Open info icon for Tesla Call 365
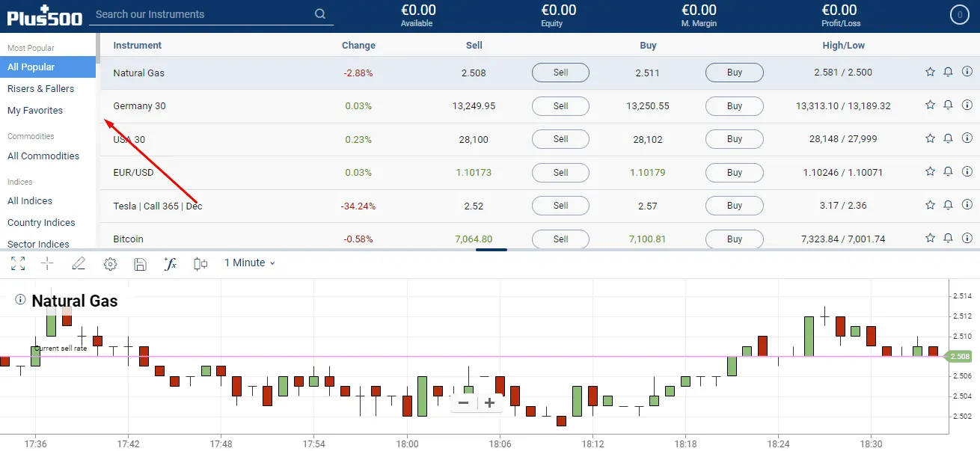980x451 pixels. point(967,204)
